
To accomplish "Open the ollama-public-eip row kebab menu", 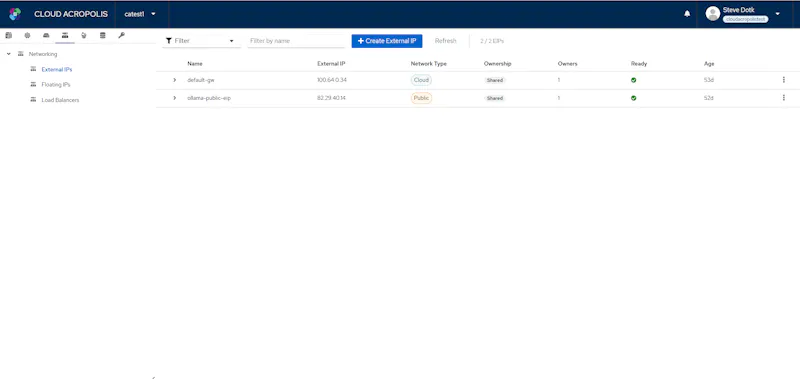I will coord(784,98).
